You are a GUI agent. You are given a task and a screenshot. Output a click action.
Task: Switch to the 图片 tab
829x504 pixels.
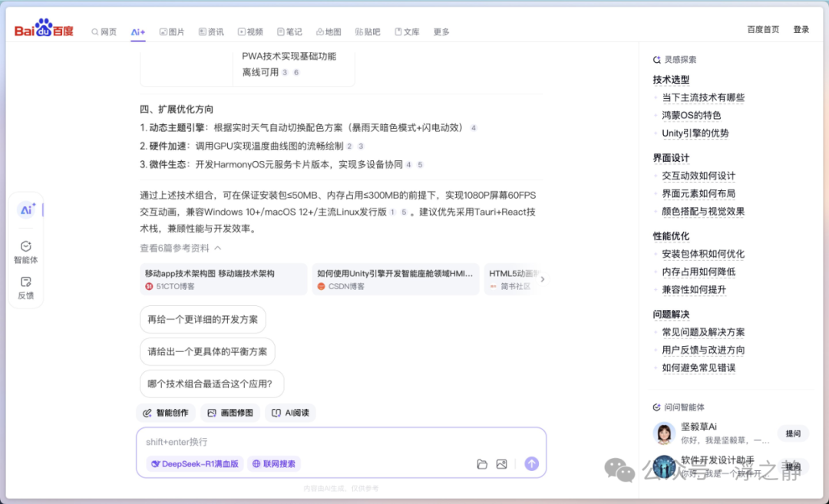[x=172, y=31]
